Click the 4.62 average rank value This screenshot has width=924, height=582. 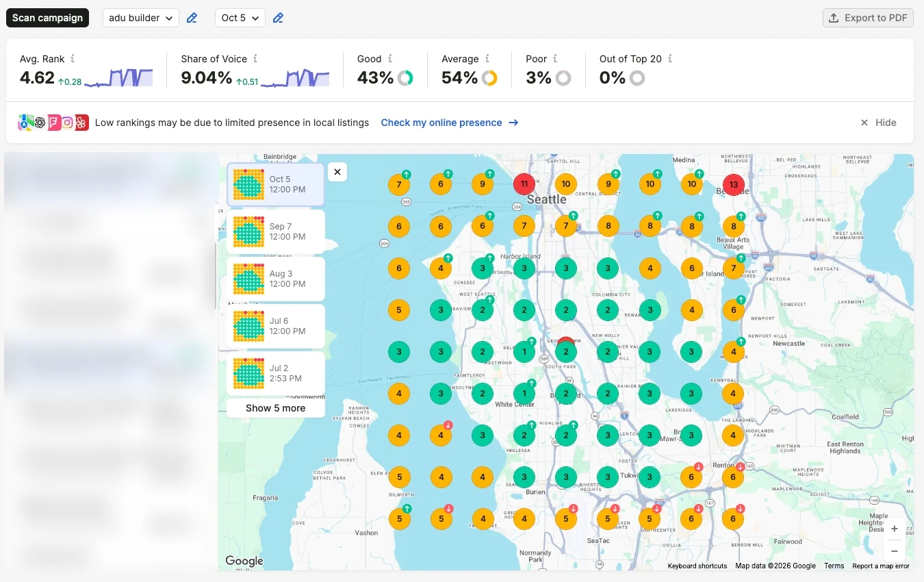pos(37,78)
